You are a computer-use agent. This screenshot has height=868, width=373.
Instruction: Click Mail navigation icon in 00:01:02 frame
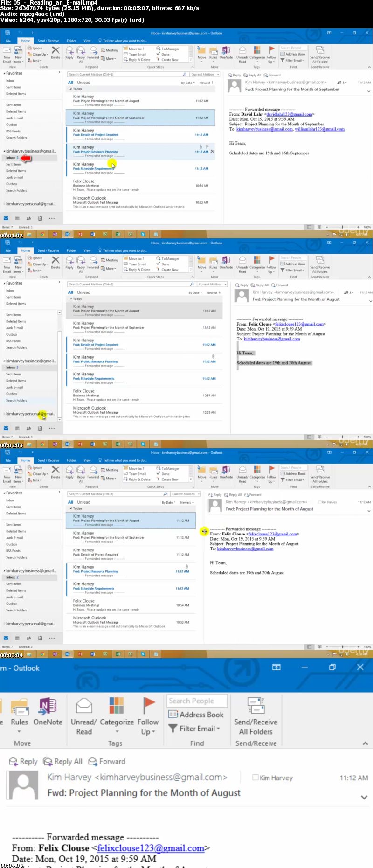pos(6,218)
